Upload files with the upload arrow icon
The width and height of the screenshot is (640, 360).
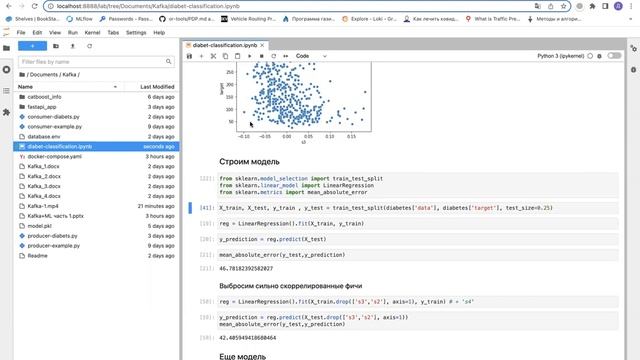coord(73,46)
